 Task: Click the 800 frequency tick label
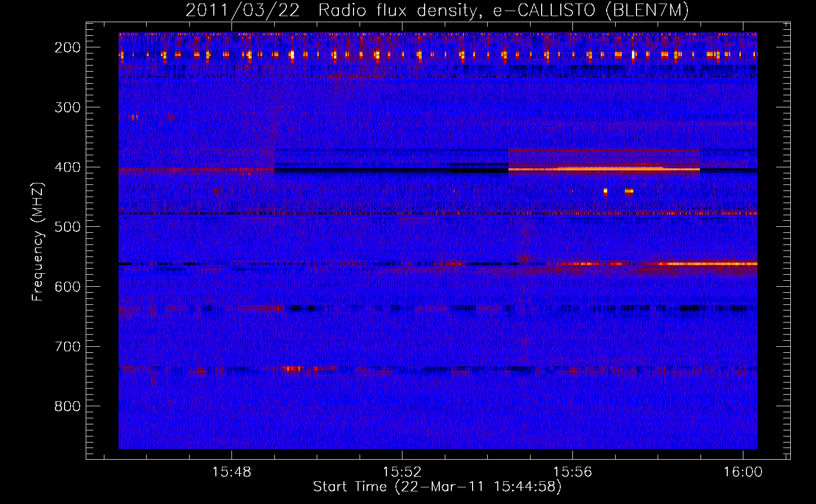pyautogui.click(x=68, y=406)
